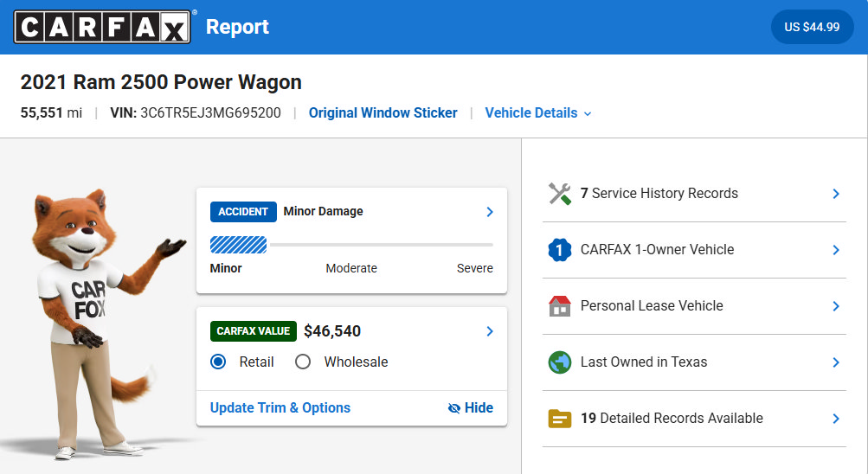The width and height of the screenshot is (868, 474).
Task: Click Last Owned in Texas text
Action: [644, 362]
